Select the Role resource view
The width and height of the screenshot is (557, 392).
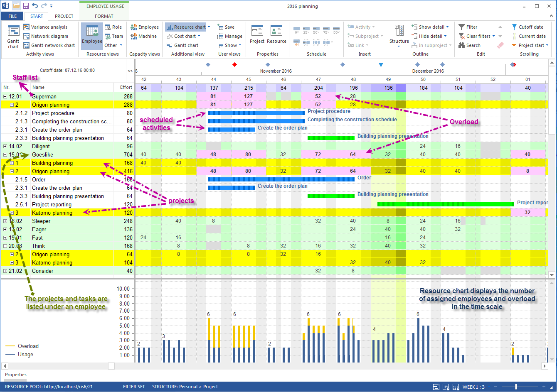[113, 27]
